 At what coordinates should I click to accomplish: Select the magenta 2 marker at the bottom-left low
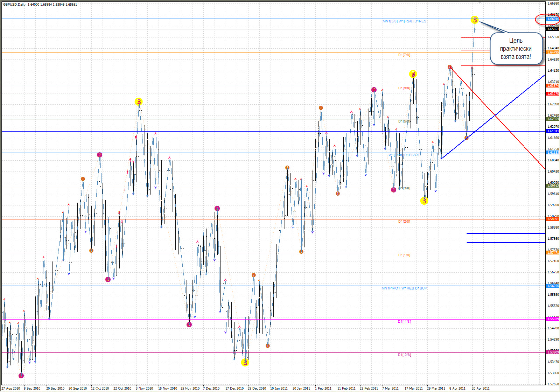point(21,376)
